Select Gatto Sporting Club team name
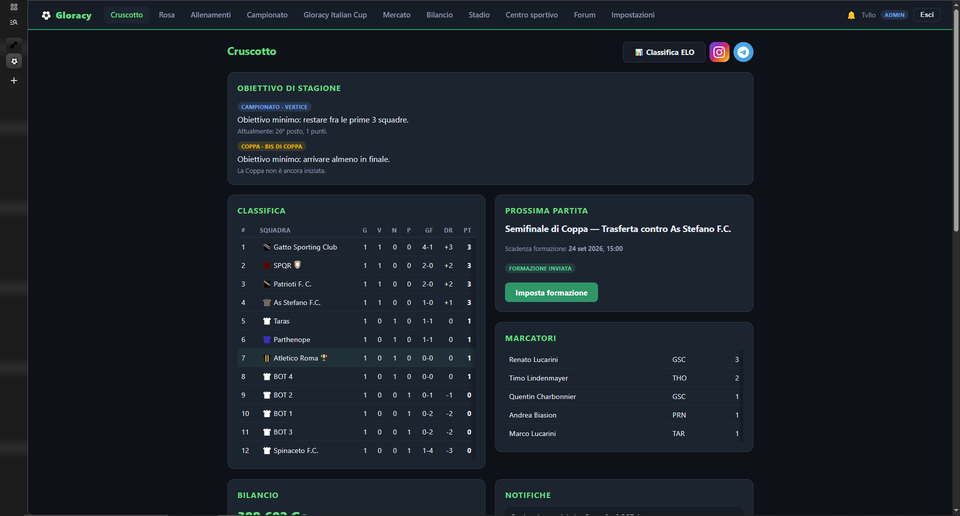This screenshot has width=960, height=516. [x=305, y=247]
